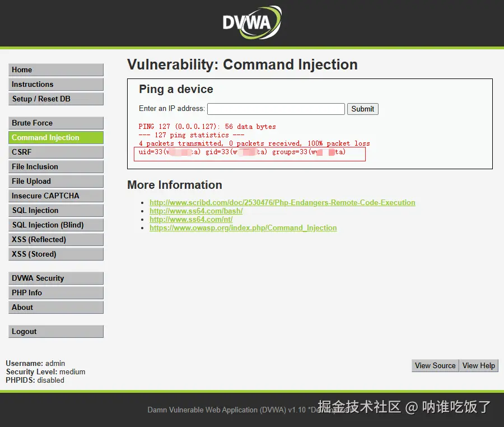Open the CSRF module
504x427 pixels.
(x=56, y=152)
